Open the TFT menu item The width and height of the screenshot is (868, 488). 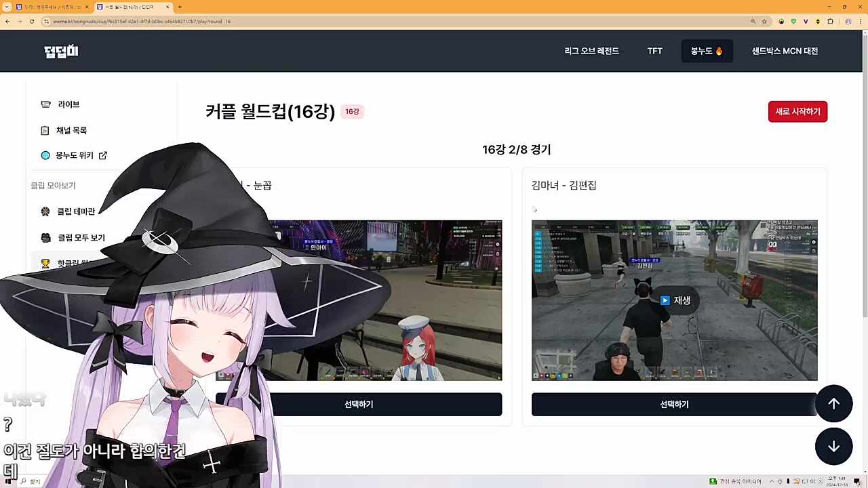click(654, 51)
